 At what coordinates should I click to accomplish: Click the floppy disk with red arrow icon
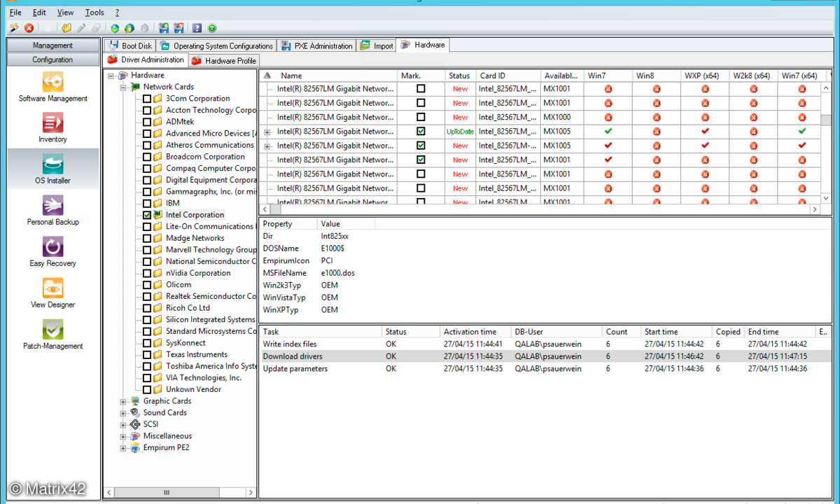tap(179, 28)
